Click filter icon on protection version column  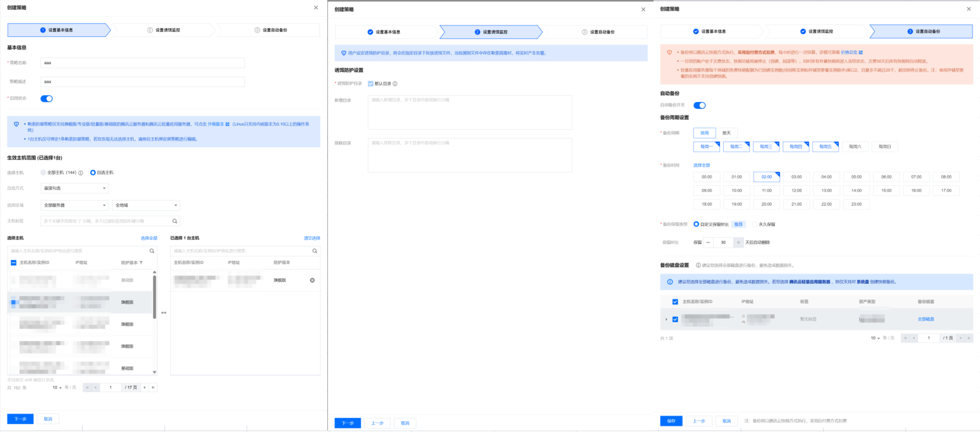point(141,263)
